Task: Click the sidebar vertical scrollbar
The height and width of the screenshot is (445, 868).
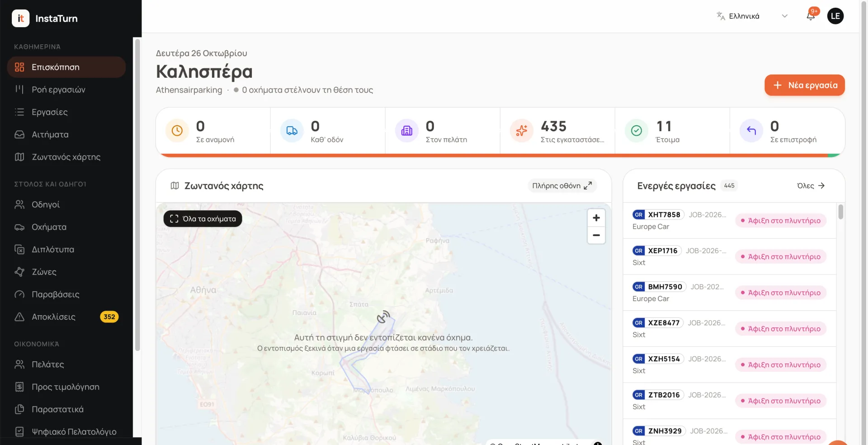Action: [137, 194]
